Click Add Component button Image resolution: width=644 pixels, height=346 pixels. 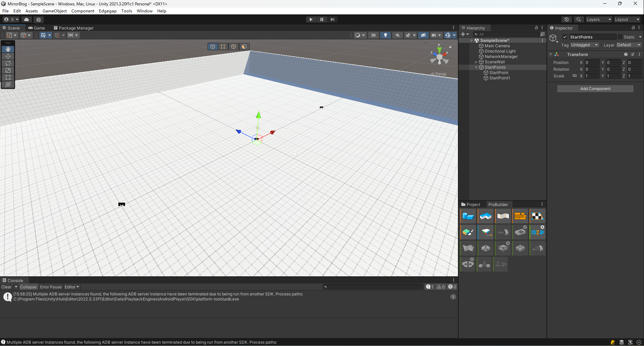tap(595, 89)
